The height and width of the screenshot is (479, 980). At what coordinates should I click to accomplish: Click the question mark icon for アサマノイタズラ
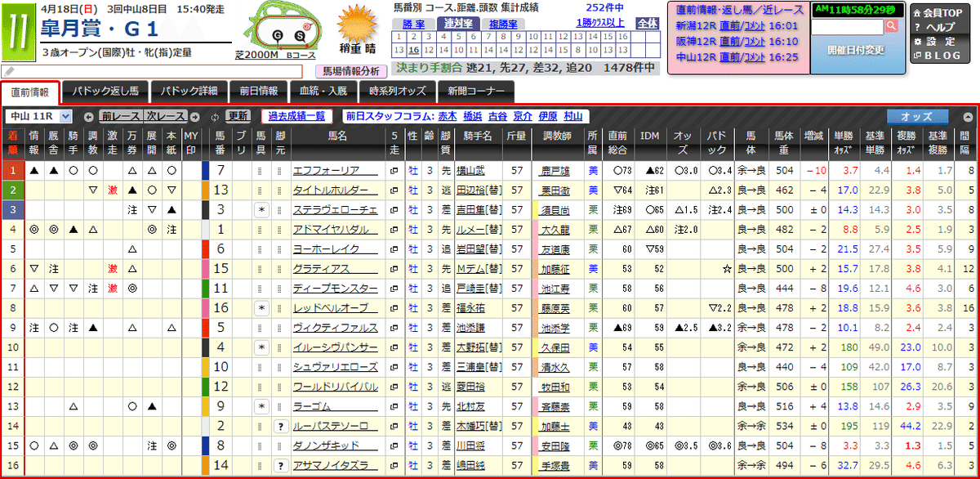(280, 465)
